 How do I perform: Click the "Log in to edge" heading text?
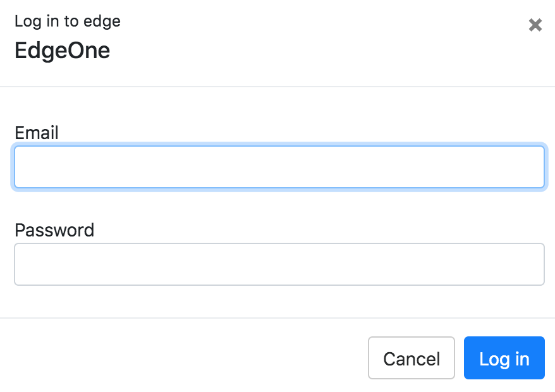pyautogui.click(x=67, y=21)
